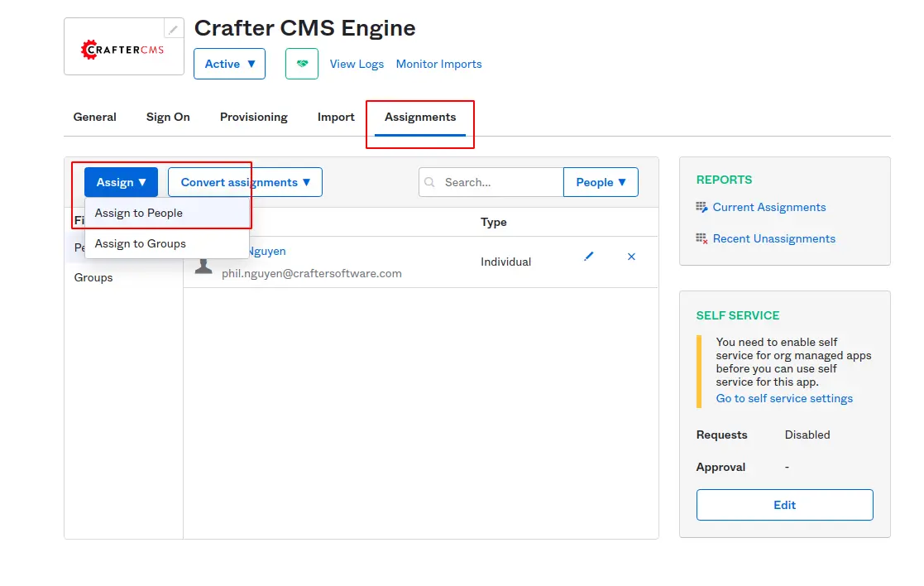This screenshot has width=924, height=586.
Task: Click the Recent Unassignments report icon
Action: tap(702, 238)
